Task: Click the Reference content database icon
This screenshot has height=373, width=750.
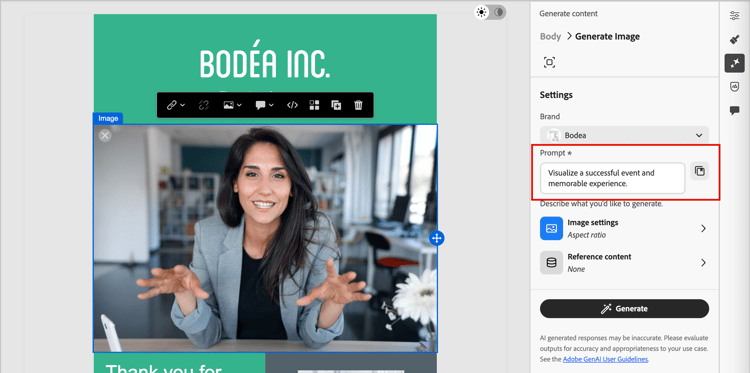Action: (x=551, y=263)
